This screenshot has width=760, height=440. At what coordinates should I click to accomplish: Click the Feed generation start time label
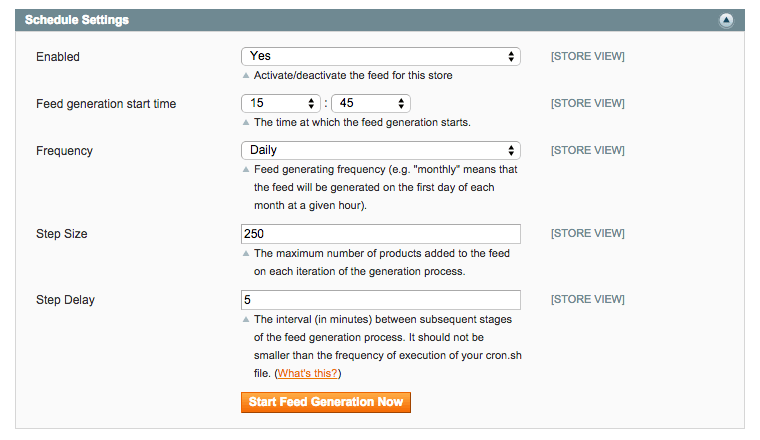click(106, 104)
